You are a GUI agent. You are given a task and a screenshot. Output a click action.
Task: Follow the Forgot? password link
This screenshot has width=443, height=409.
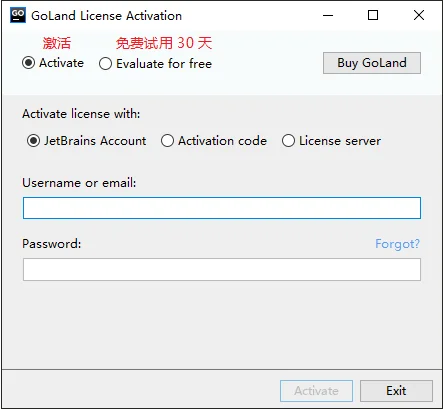pos(397,244)
